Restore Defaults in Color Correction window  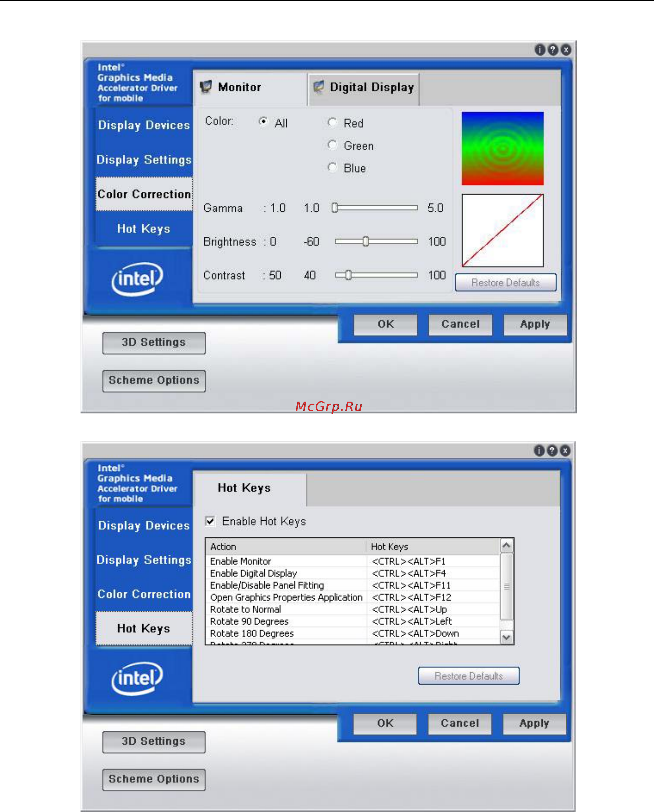506,283
